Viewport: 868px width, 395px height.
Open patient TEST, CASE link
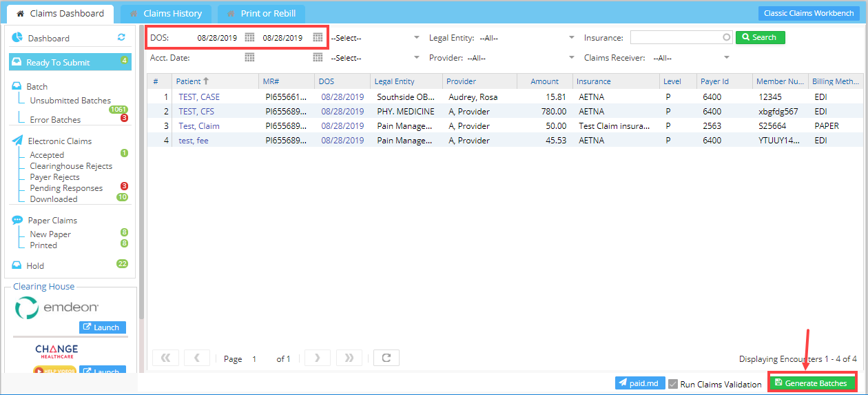point(199,97)
